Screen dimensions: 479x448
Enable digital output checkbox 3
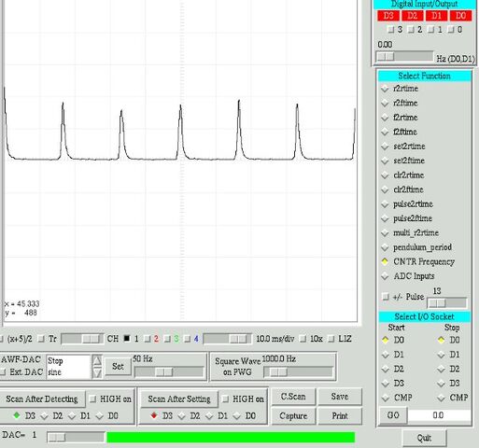[x=390, y=30]
